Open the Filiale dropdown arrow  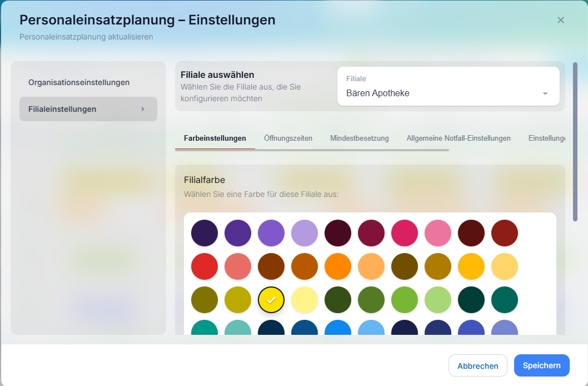(x=545, y=93)
